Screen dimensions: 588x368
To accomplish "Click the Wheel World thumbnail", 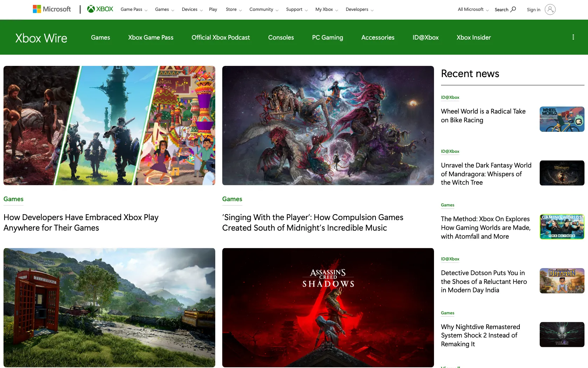I will 562,119.
